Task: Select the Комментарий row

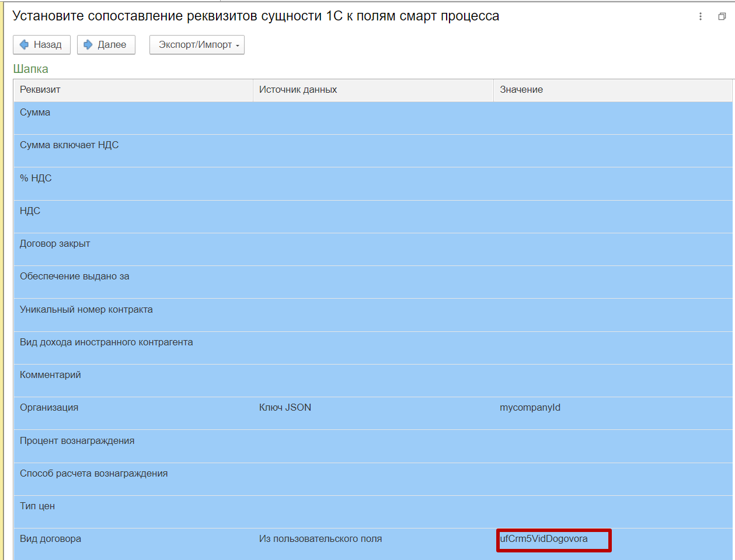Action: click(x=50, y=375)
